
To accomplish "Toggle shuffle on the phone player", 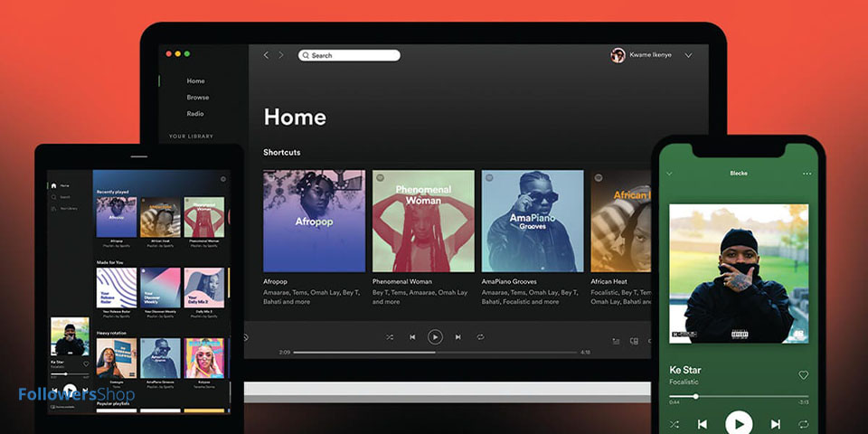I will [x=674, y=424].
